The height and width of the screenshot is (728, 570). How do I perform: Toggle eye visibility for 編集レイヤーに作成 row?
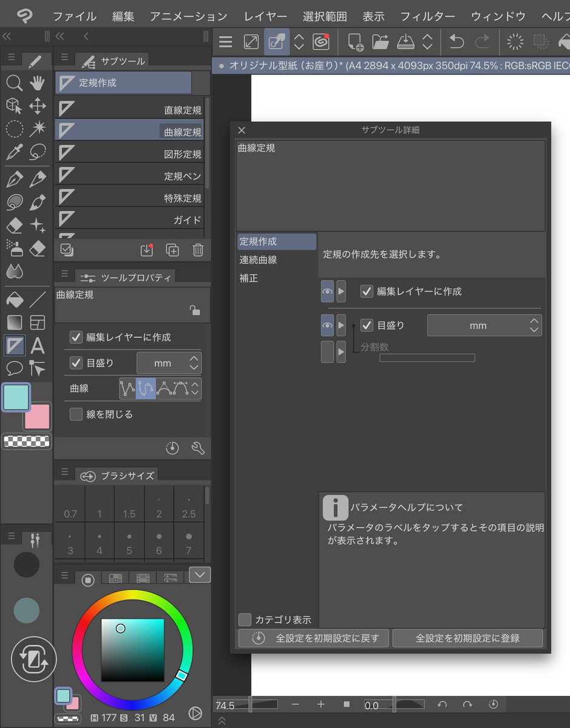(327, 291)
